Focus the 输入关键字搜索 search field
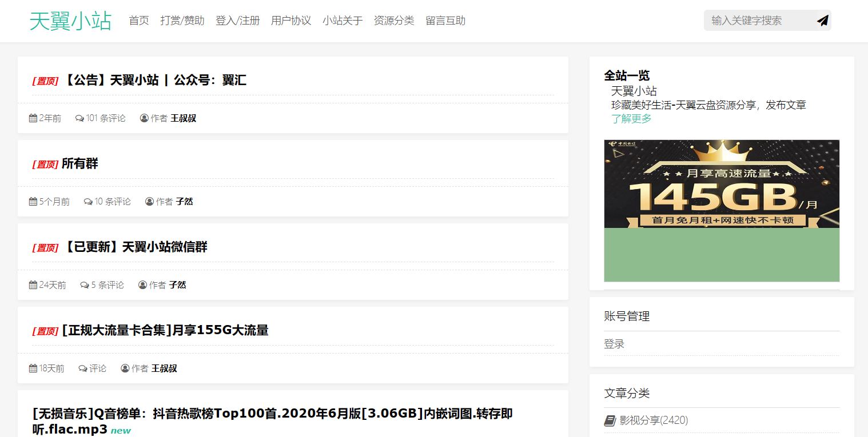Viewport: 868px width, 437px height. (758, 21)
